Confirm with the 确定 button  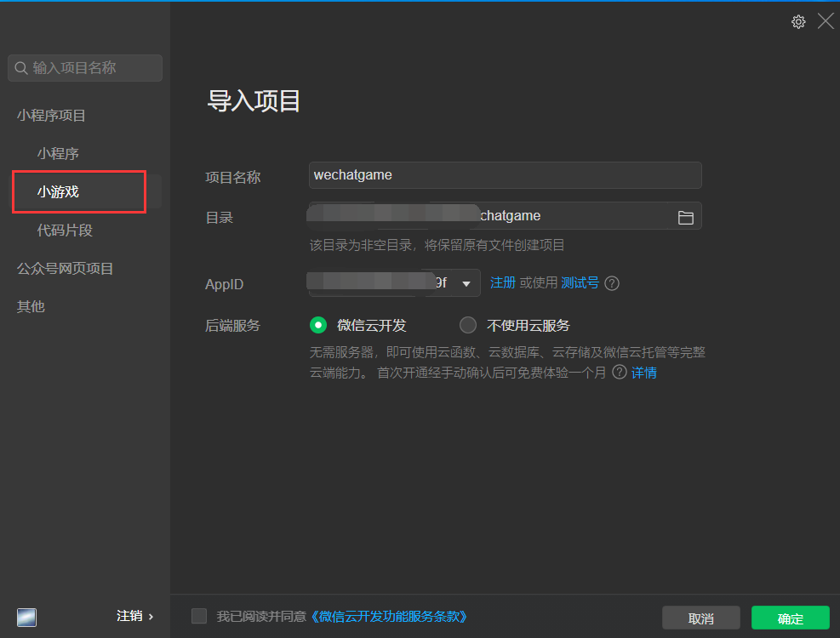click(790, 618)
